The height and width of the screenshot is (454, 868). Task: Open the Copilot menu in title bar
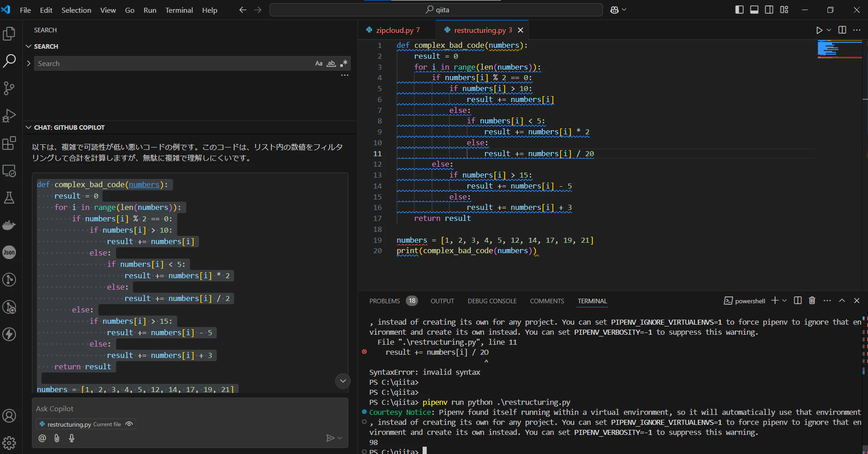coord(618,10)
